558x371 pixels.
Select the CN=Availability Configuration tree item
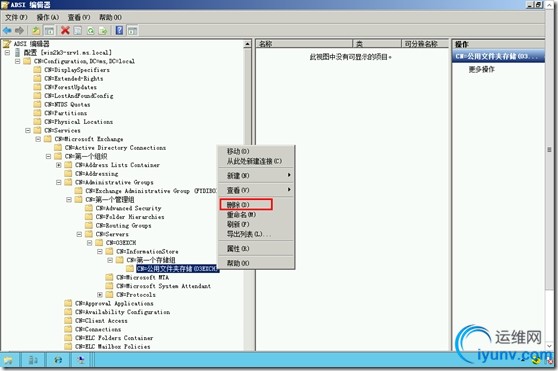pos(122,312)
